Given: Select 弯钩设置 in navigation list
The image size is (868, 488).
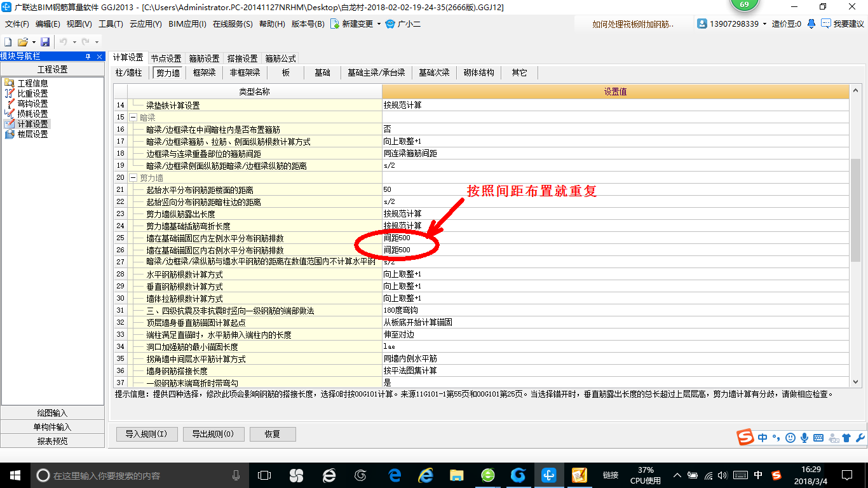Looking at the screenshot, I should [x=32, y=104].
